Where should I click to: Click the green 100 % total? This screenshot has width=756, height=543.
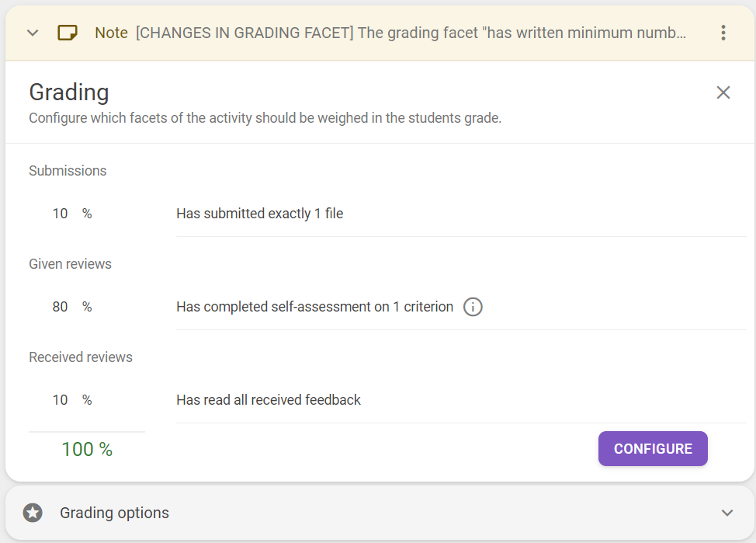point(87,449)
